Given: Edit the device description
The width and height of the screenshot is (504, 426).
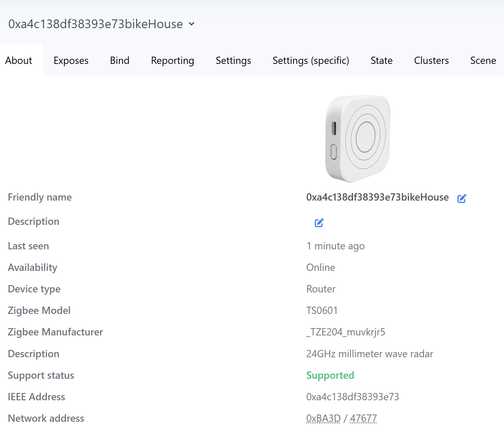Looking at the screenshot, I should (x=319, y=223).
